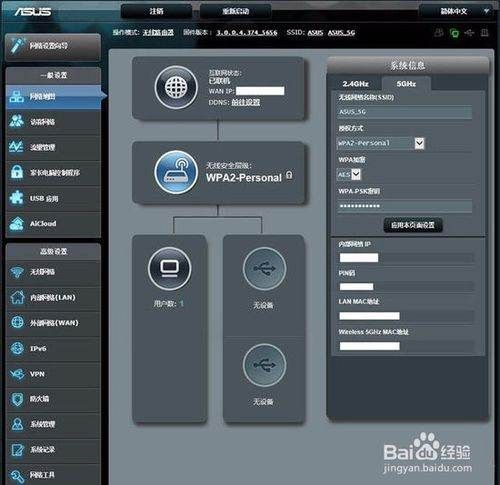Click the upper USB device icon

pyautogui.click(x=264, y=269)
